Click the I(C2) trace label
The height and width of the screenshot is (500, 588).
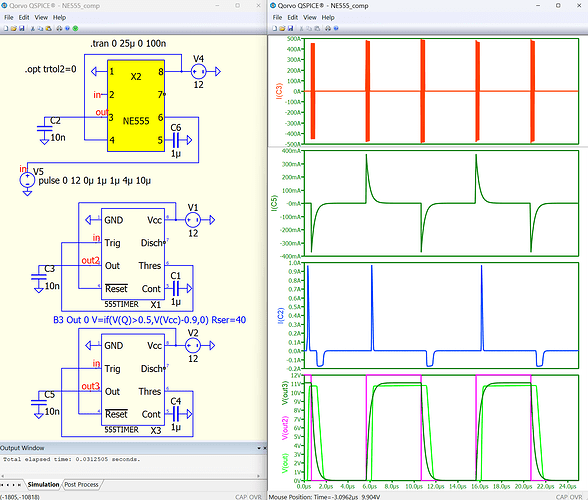point(281,315)
